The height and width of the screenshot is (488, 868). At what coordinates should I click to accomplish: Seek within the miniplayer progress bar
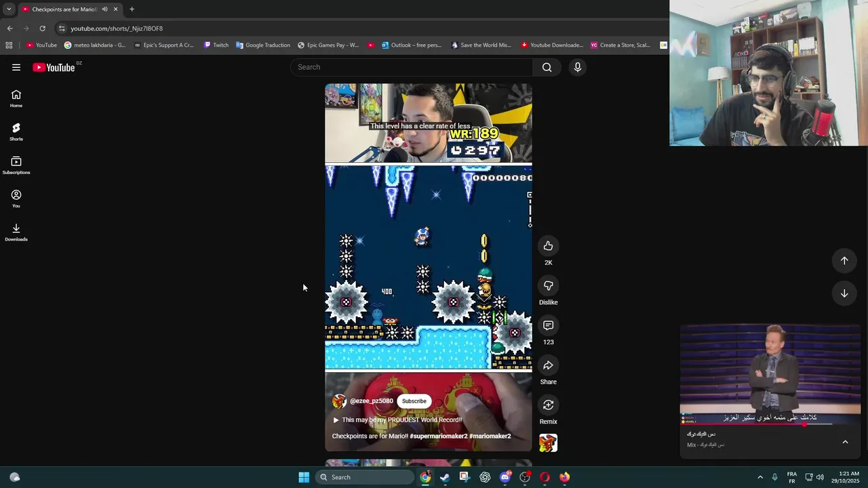pos(770,424)
